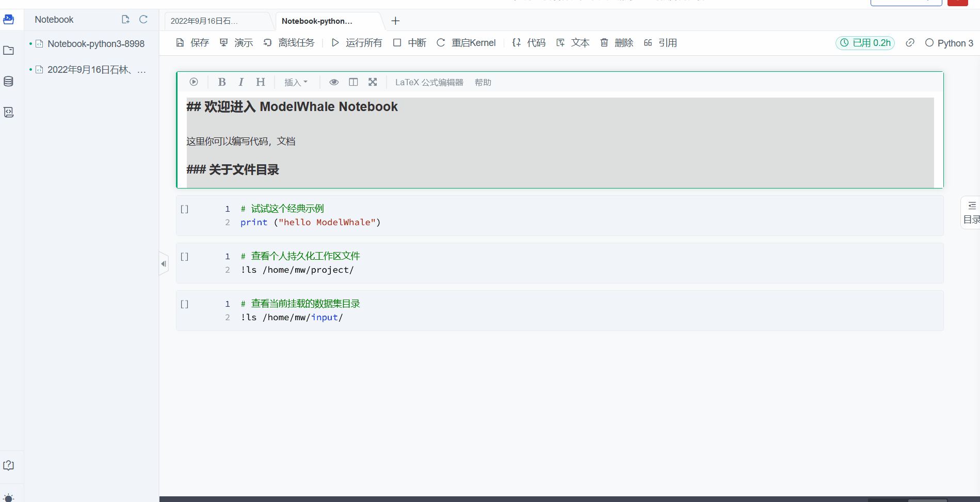Toggle markdown preview eye icon
The height and width of the screenshot is (502, 980).
[334, 82]
